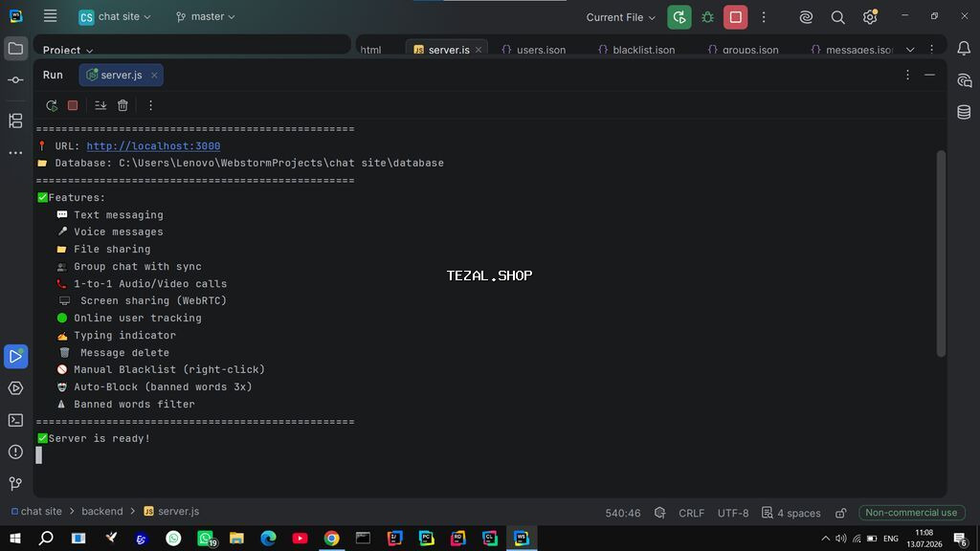Open the Current File run configuration dropdown
Image resolution: width=980 pixels, height=551 pixels.
(x=620, y=17)
